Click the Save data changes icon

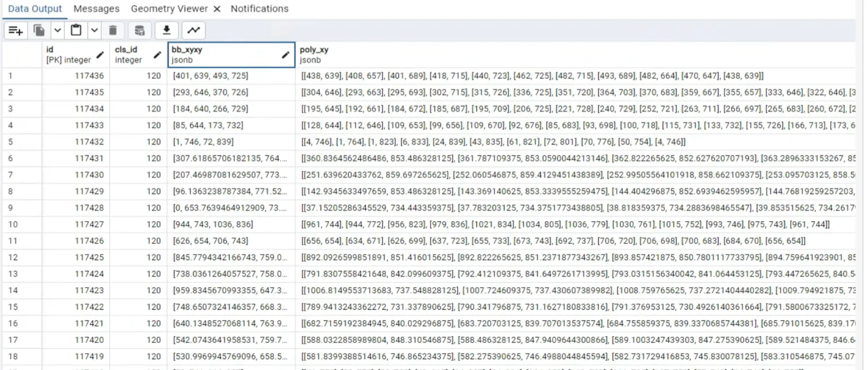click(x=139, y=30)
